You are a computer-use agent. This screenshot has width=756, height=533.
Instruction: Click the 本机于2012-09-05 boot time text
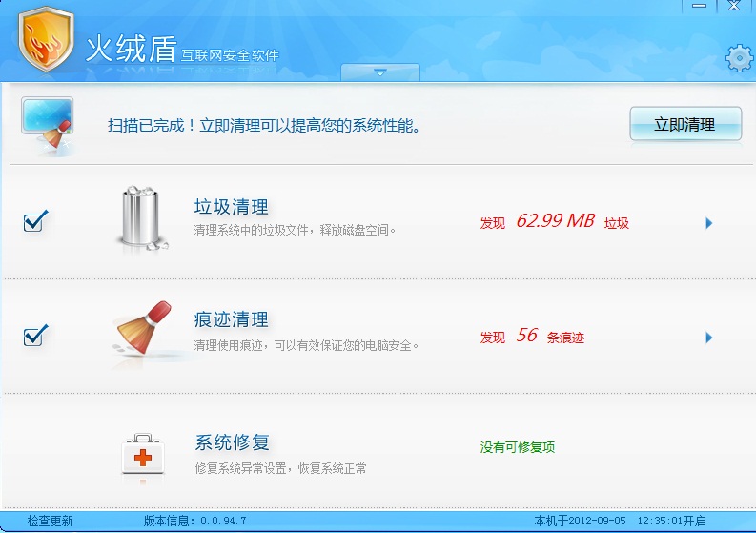(620, 521)
